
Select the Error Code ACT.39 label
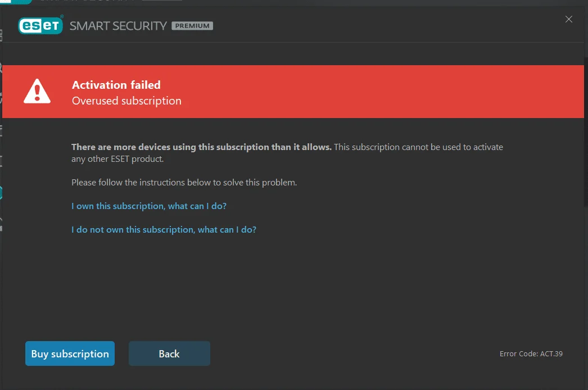click(x=531, y=353)
